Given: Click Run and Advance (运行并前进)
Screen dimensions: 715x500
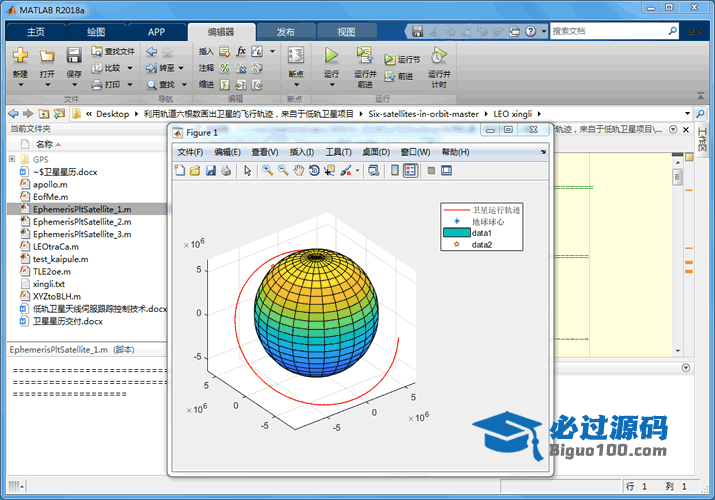Looking at the screenshot, I should tap(365, 67).
